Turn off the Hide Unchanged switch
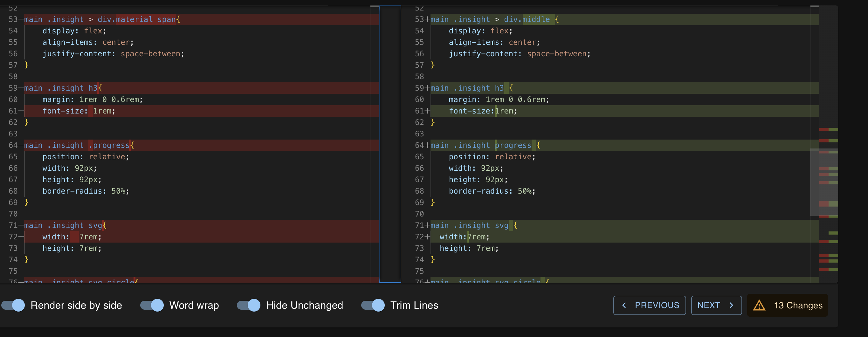The height and width of the screenshot is (337, 868). click(249, 305)
